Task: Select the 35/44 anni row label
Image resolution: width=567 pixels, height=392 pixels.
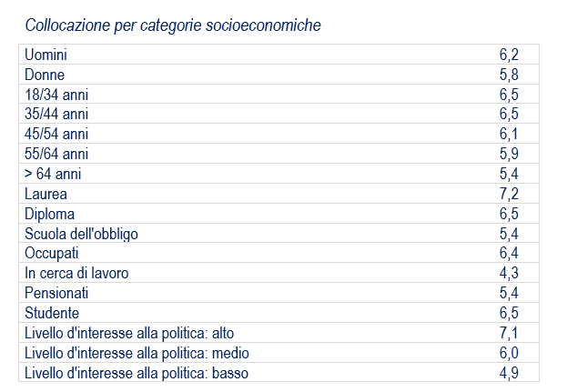Action: (x=56, y=114)
